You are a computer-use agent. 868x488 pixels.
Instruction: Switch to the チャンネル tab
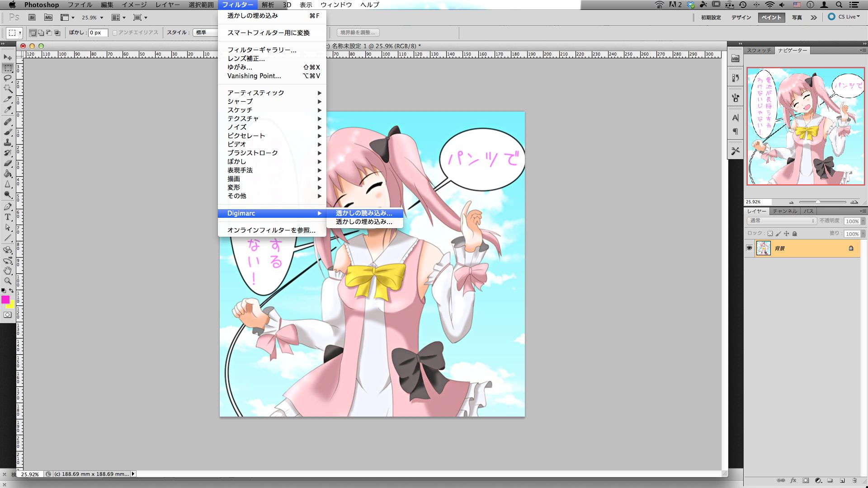785,211
